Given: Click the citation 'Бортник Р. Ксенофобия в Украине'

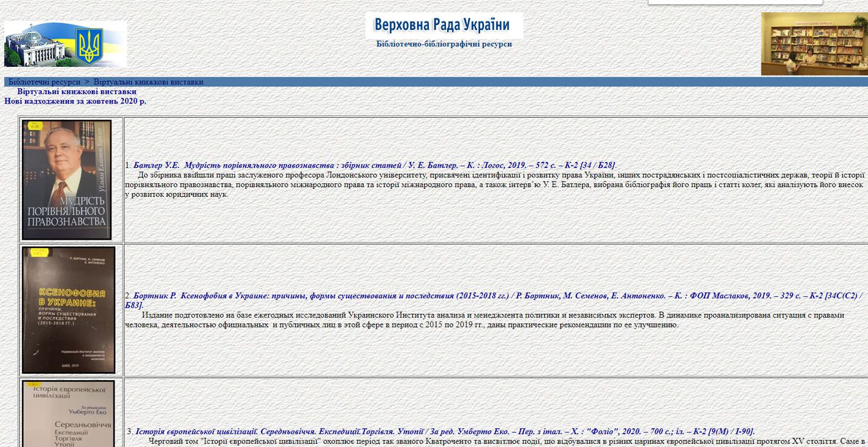Looking at the screenshot, I should pyautogui.click(x=495, y=300).
